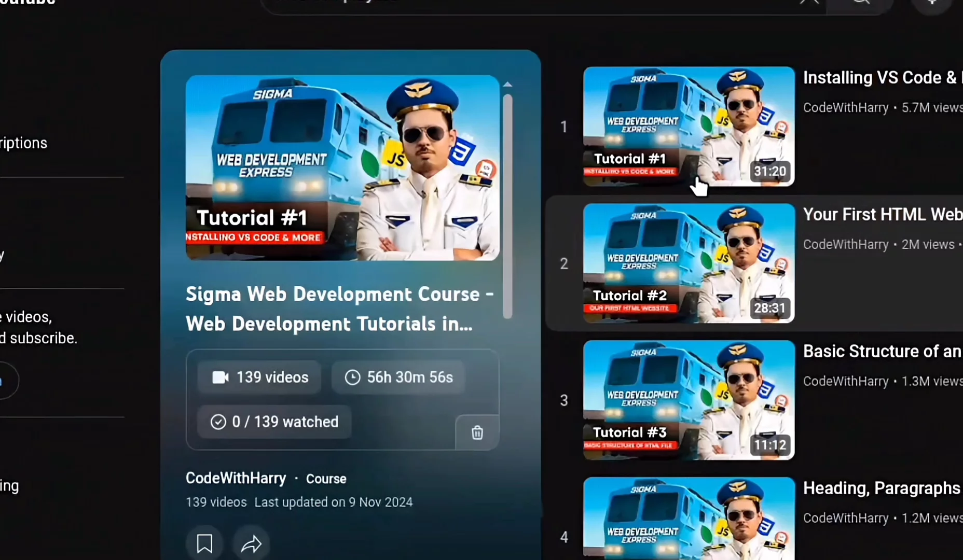Toggle the watched checkmark on 0/139 watched chip
963x560 pixels.
219,422
